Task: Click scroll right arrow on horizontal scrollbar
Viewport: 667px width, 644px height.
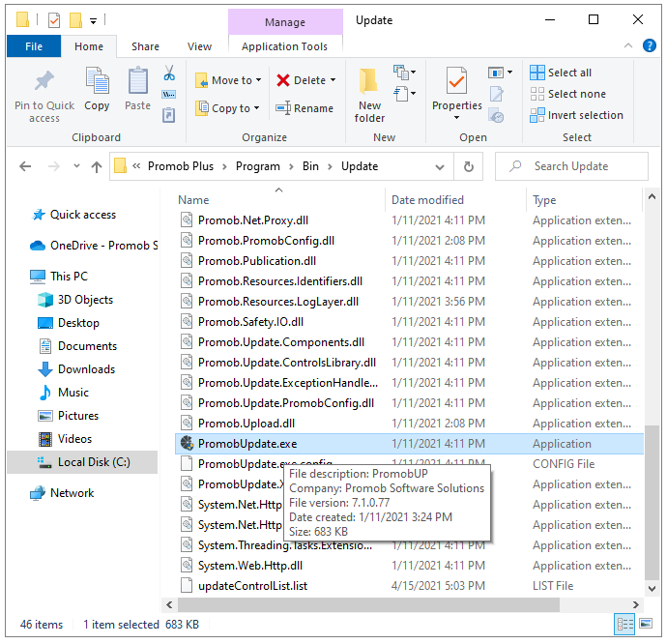Action: pyautogui.click(x=635, y=604)
